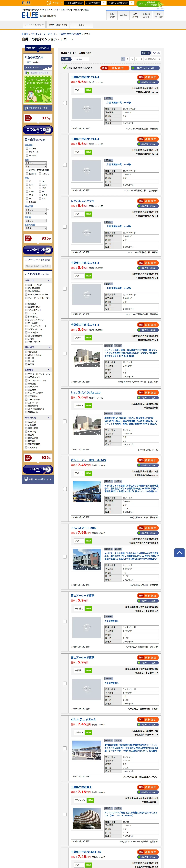
Task: Open the 駅徒歩分数 dropdown
Action: pyautogui.click(x=36, y=228)
